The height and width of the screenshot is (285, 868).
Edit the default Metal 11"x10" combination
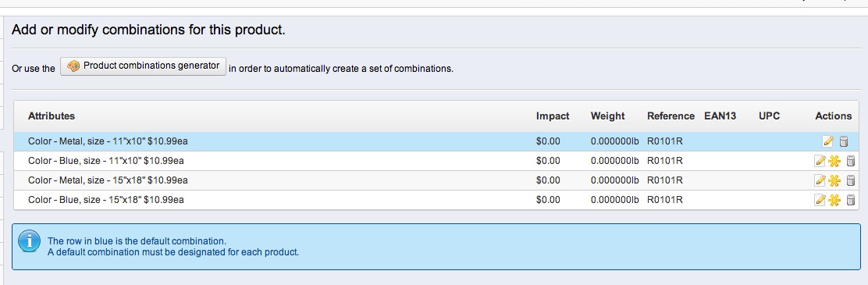tap(828, 141)
